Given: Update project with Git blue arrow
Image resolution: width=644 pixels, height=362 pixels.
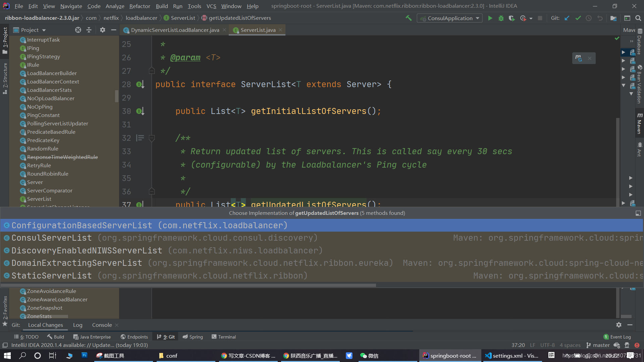Looking at the screenshot, I should [x=567, y=18].
